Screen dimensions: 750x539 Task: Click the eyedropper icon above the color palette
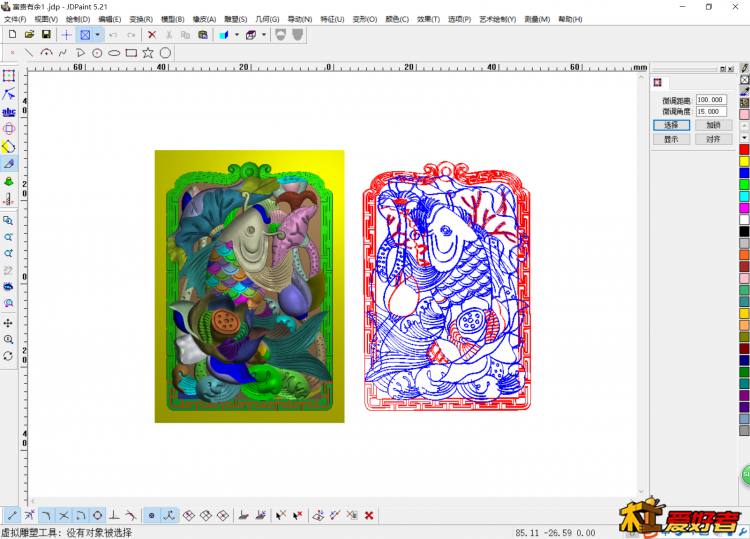click(744, 91)
